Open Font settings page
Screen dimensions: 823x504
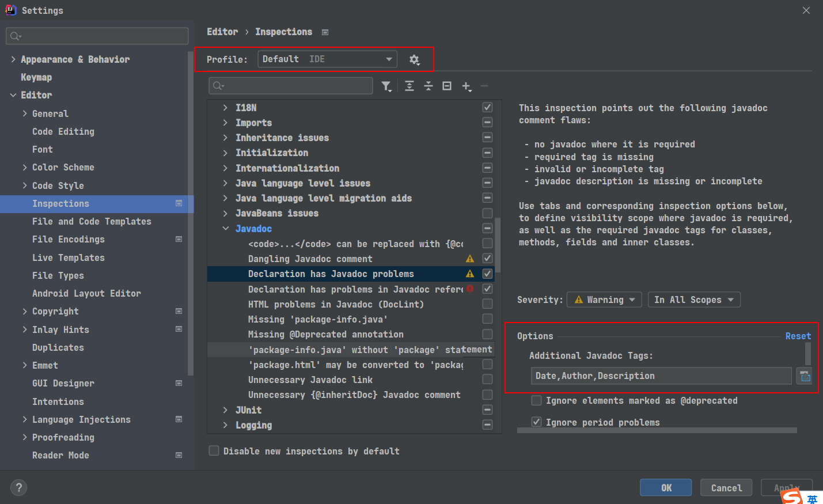43,149
